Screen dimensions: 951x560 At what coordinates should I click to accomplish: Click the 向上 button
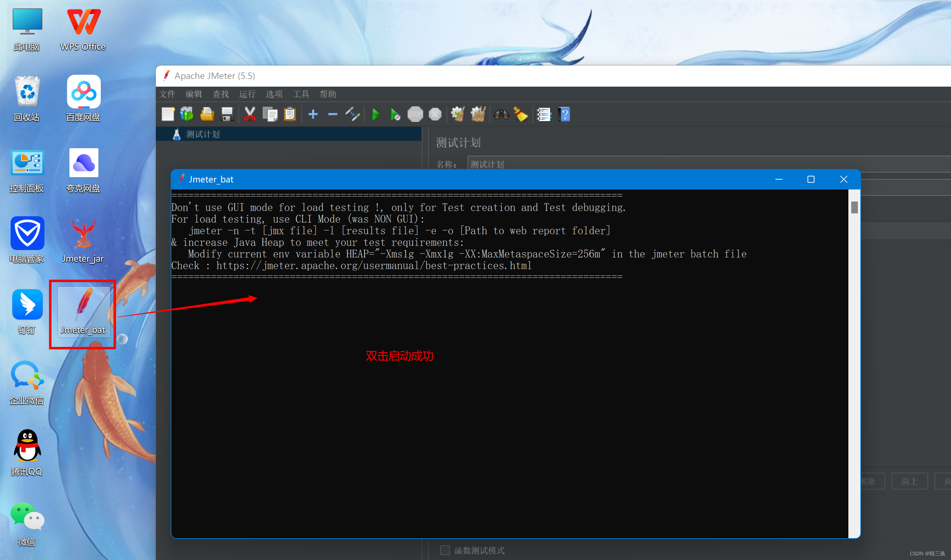coord(909,481)
